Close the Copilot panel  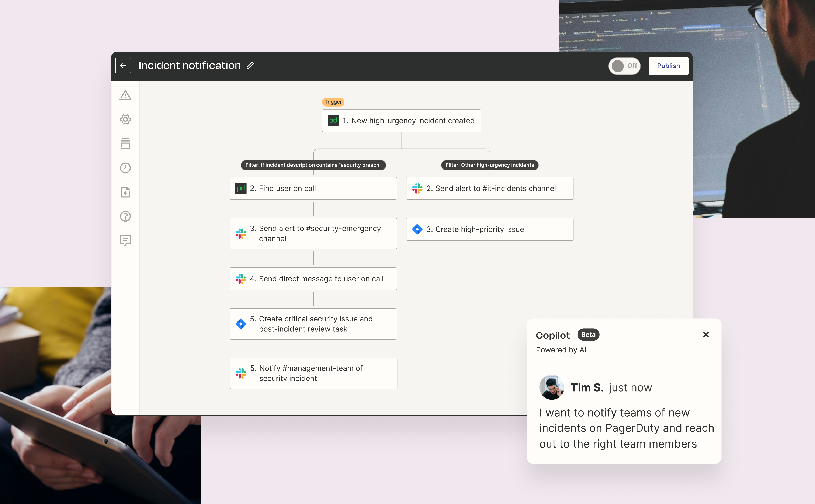coord(706,335)
